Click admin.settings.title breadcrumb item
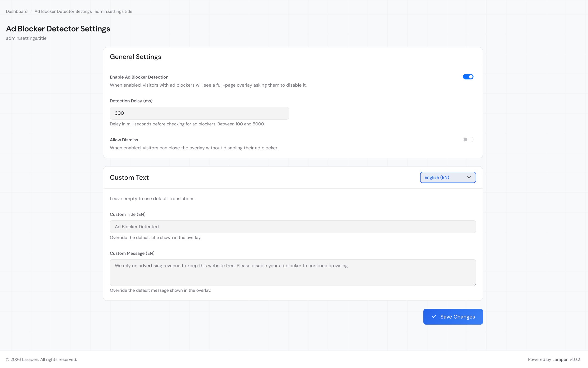The height and width of the screenshot is (368, 588). tap(113, 11)
